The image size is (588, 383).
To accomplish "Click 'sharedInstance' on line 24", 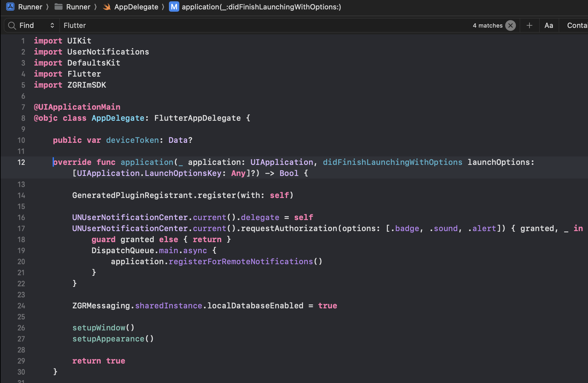I will tap(169, 306).
